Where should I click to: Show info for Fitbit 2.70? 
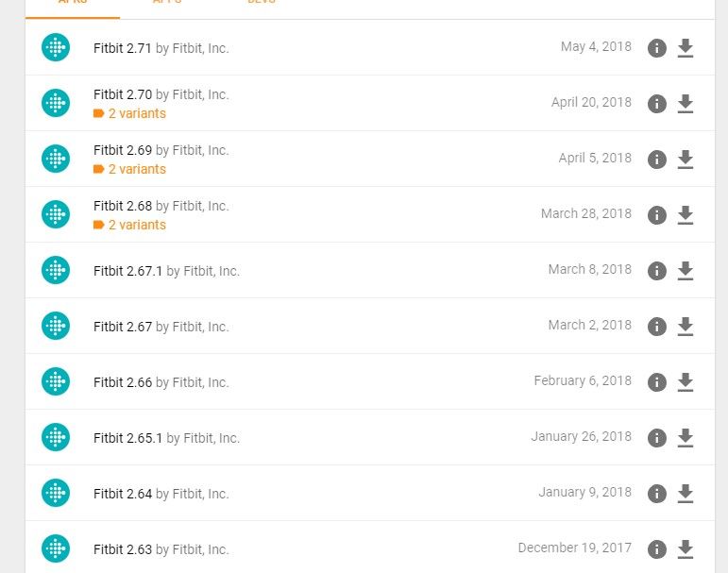coord(657,104)
